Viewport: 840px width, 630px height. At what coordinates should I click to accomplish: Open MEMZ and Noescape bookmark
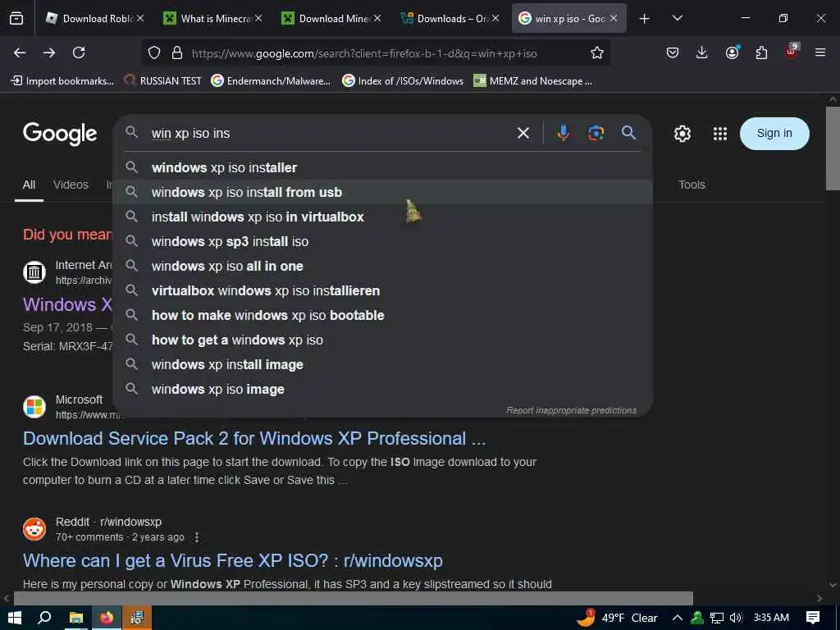(x=533, y=81)
